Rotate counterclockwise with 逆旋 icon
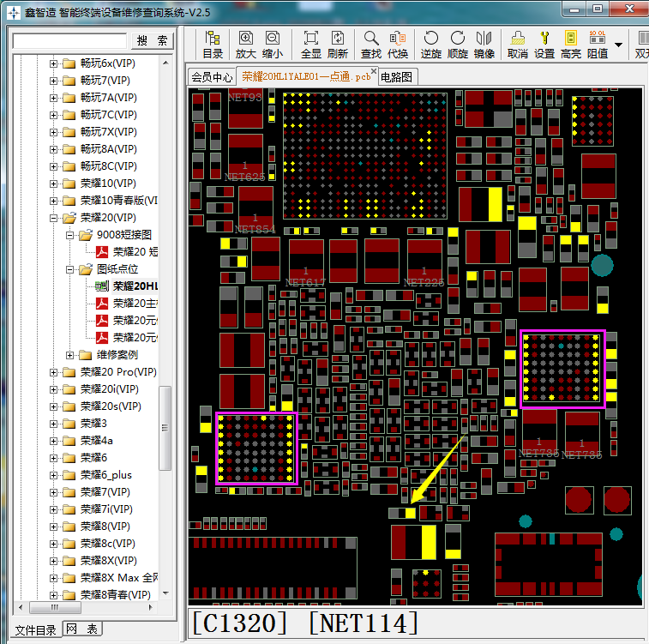 [431, 45]
